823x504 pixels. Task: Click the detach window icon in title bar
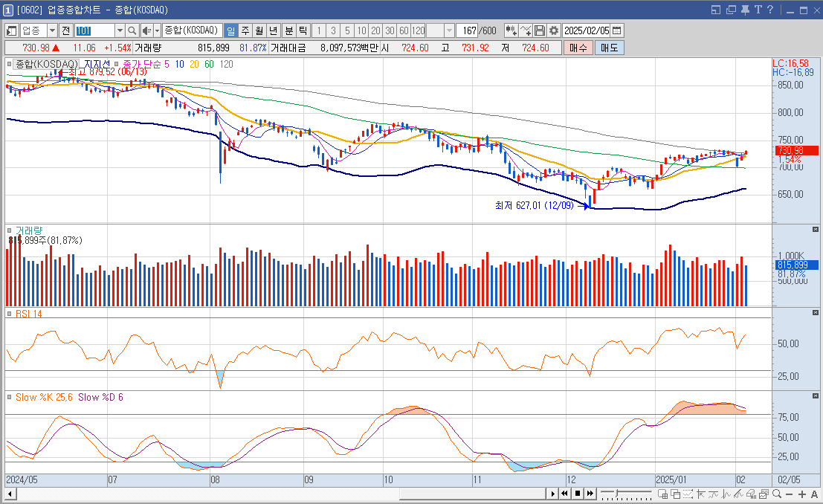point(731,10)
